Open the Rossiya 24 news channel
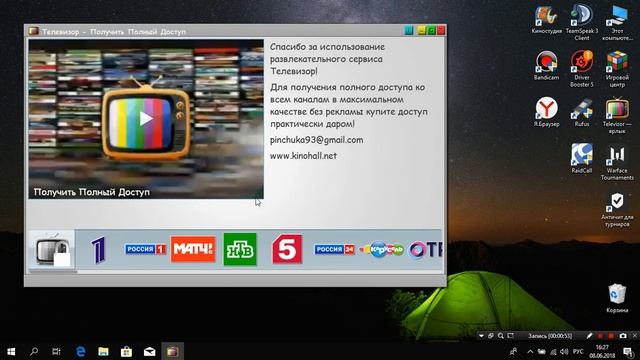Screen dimensions: 640x360 coord(334,249)
